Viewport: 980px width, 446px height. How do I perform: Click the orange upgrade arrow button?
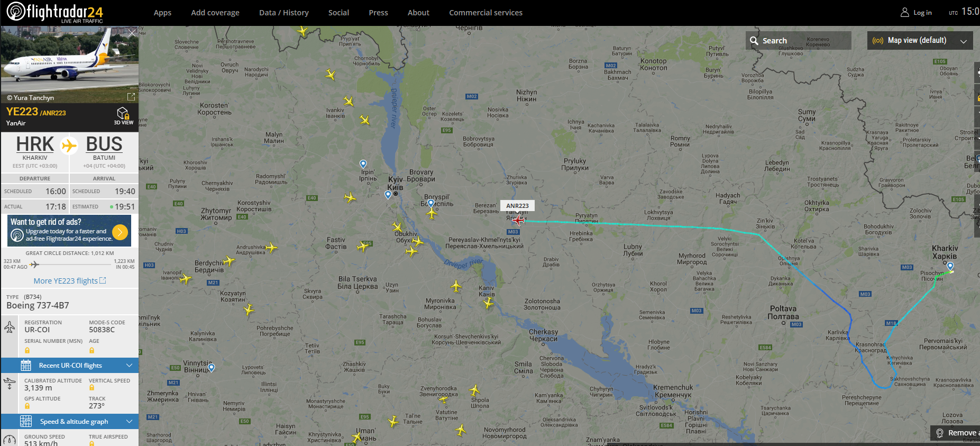pos(120,232)
